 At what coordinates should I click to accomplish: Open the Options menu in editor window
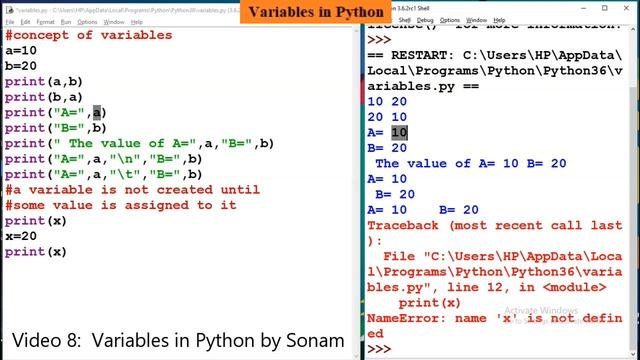tap(87, 22)
